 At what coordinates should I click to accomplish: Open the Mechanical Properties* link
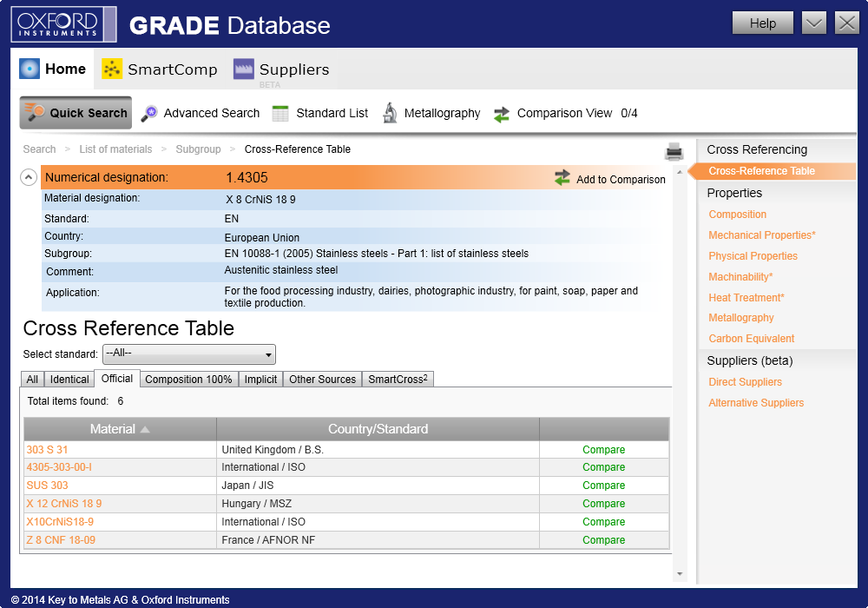762,235
